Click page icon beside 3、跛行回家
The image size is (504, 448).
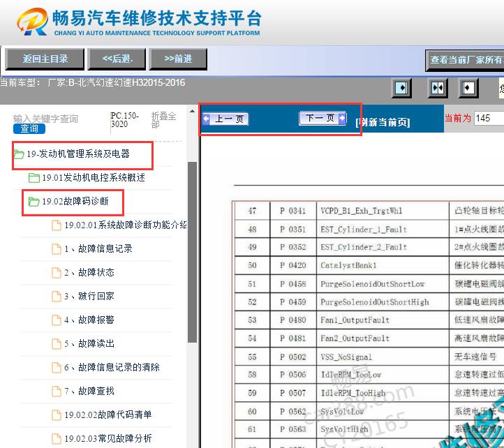click(x=57, y=297)
